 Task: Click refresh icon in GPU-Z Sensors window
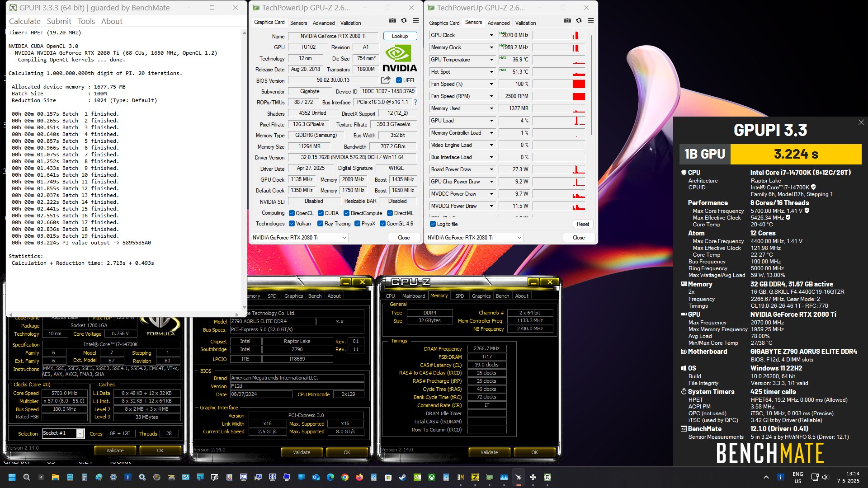579,21
